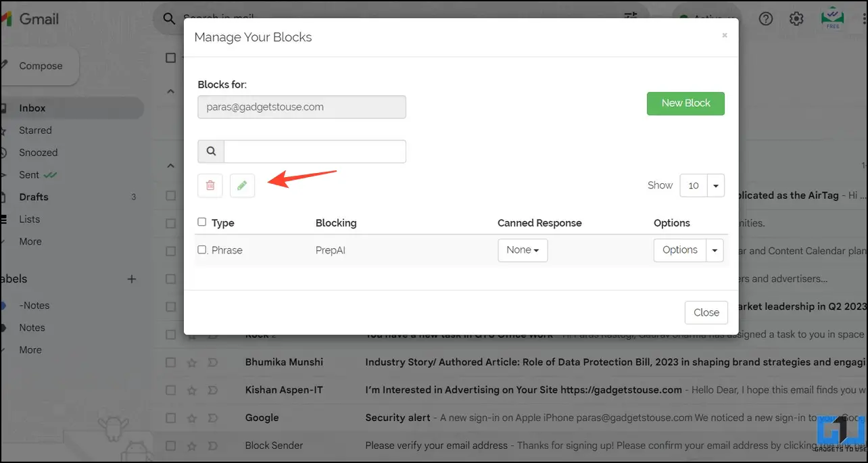Image resolution: width=868 pixels, height=463 pixels.
Task: Click the plus icon to create new label
Action: 132,278
